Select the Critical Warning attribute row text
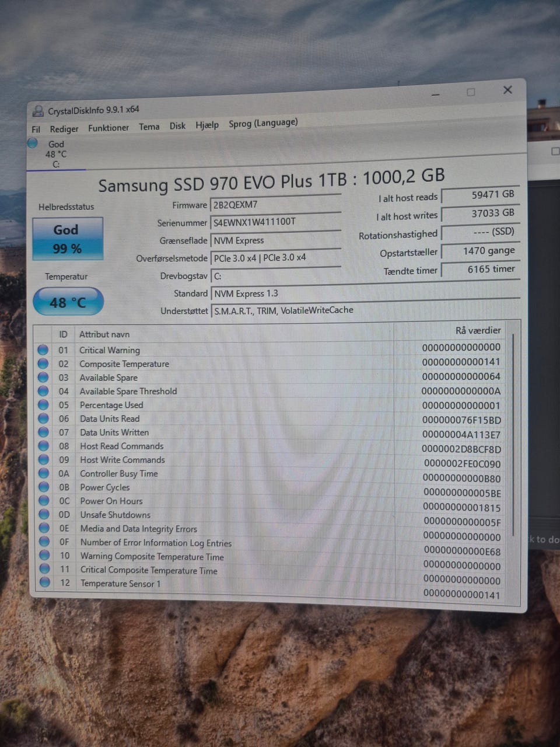Viewport: 560px width, 747px height. [110, 350]
